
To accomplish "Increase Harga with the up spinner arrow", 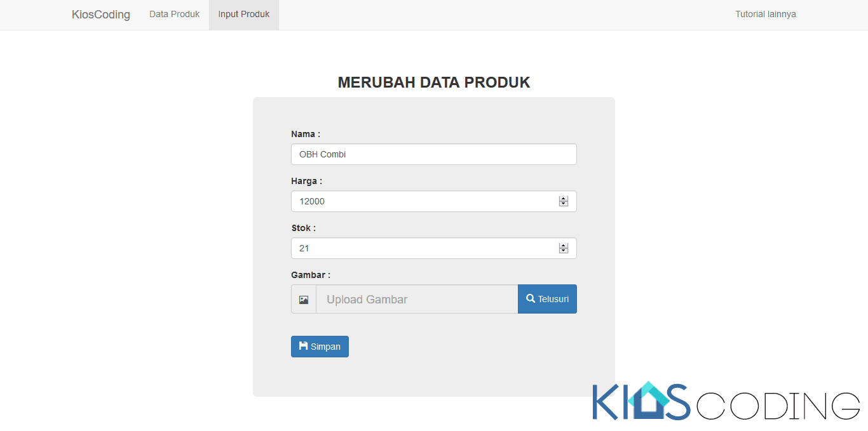I will click(563, 198).
